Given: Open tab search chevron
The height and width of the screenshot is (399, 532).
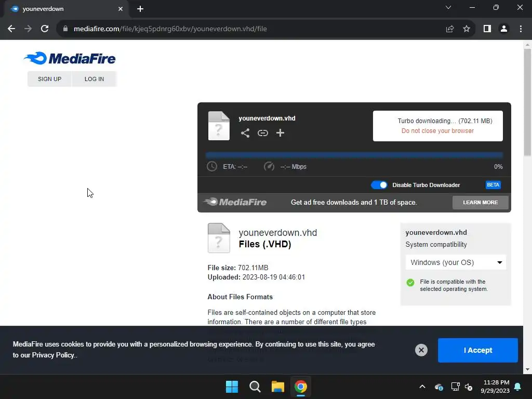Looking at the screenshot, I should click(x=448, y=7).
